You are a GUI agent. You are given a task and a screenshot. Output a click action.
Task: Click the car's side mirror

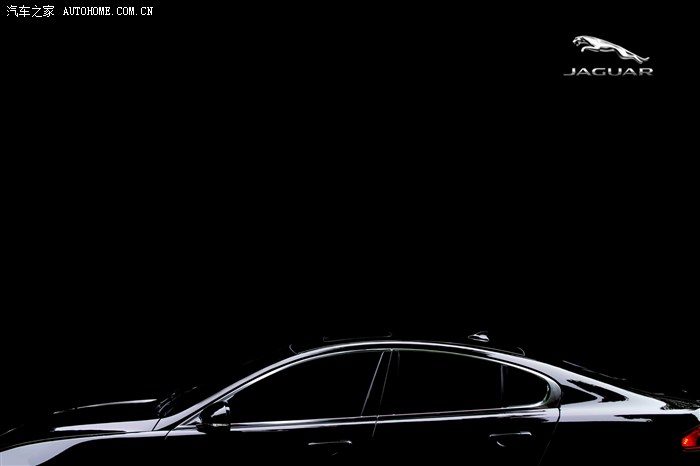pyautogui.click(x=215, y=416)
